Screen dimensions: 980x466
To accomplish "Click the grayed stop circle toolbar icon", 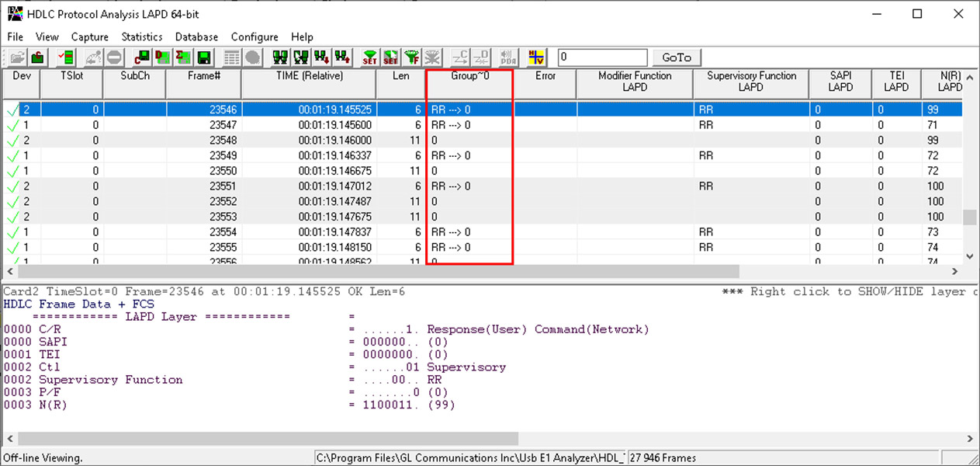I will [114, 57].
